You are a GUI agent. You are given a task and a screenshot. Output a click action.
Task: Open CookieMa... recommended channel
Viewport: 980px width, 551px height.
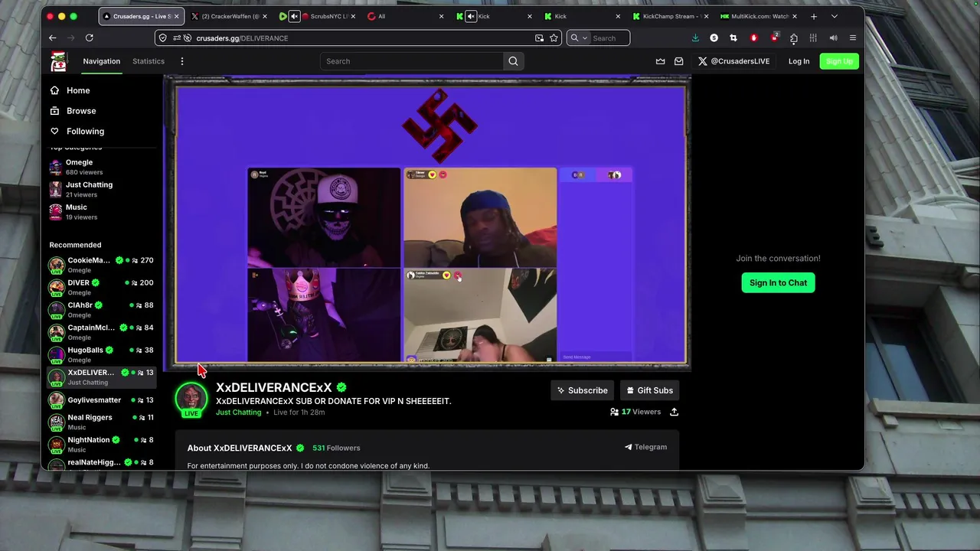pos(101,265)
